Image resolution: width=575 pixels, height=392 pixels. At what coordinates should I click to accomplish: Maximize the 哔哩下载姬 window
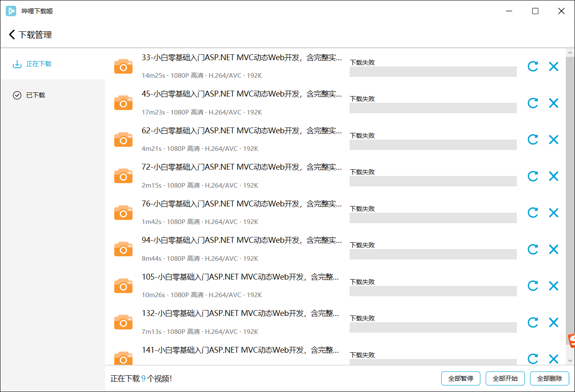pyautogui.click(x=535, y=11)
